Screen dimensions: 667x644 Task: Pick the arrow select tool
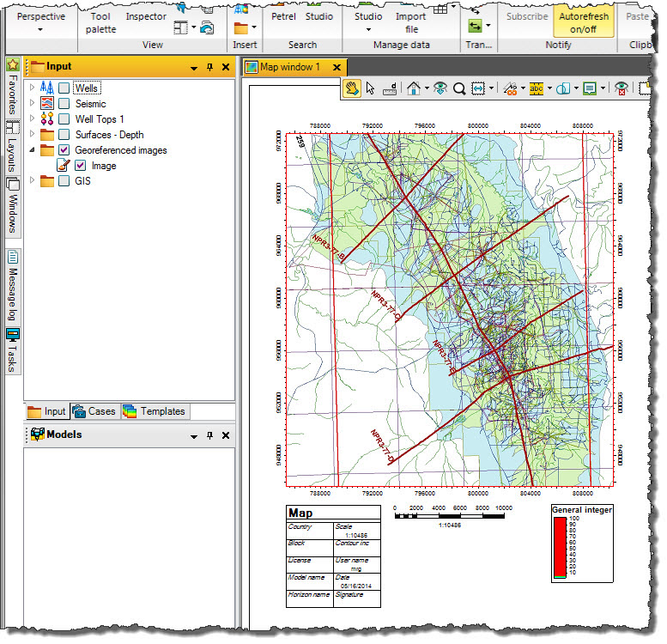[x=371, y=88]
